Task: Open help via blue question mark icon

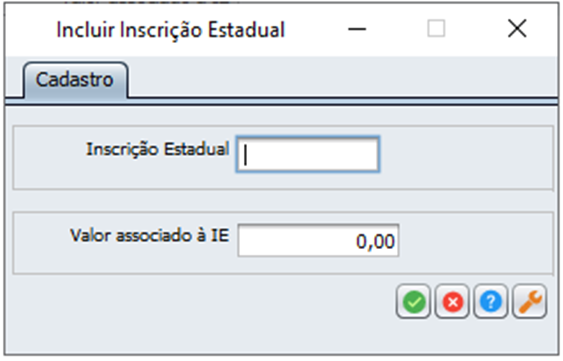Action: 490,301
